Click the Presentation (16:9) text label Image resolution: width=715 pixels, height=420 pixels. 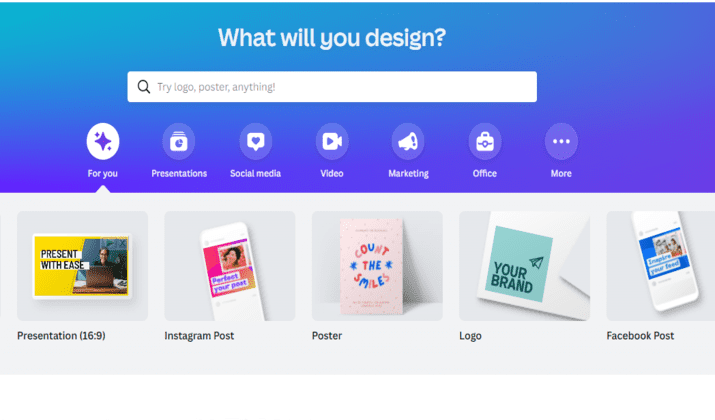click(x=61, y=336)
